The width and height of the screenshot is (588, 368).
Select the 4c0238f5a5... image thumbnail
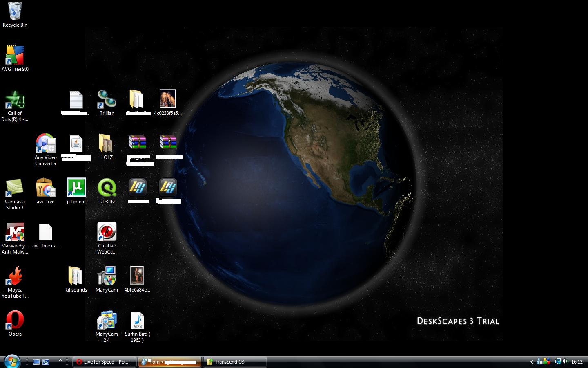tap(168, 99)
